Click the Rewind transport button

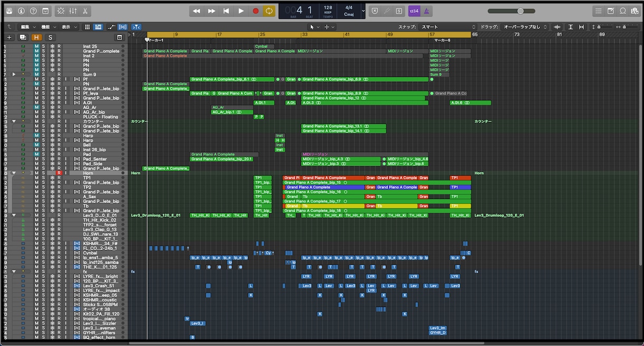coord(196,11)
